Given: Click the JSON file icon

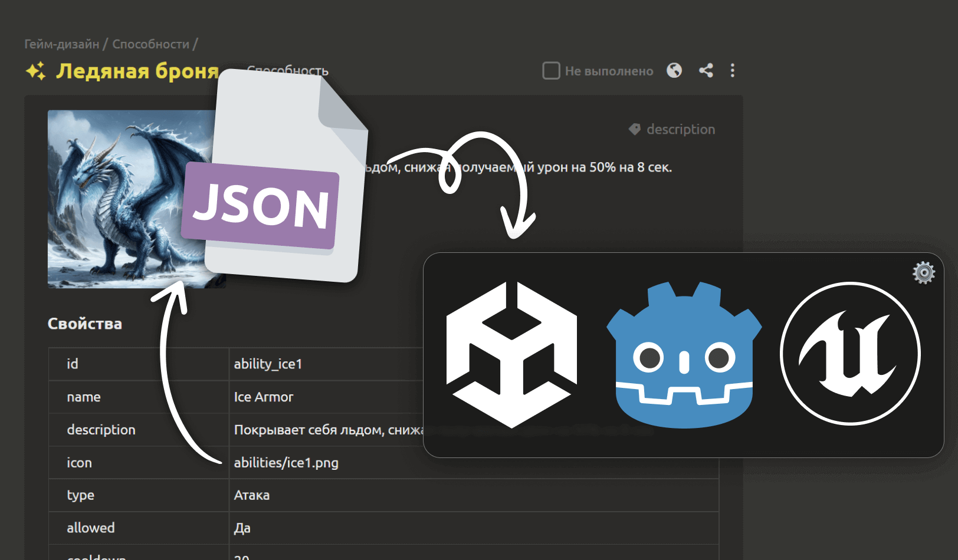Looking at the screenshot, I should [276, 177].
